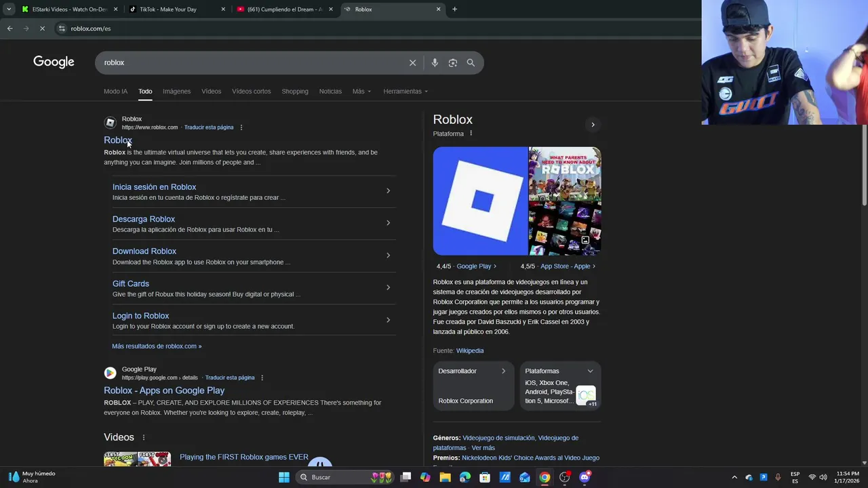Open Más resultados de roblox.com
868x488 pixels.
[157, 346]
